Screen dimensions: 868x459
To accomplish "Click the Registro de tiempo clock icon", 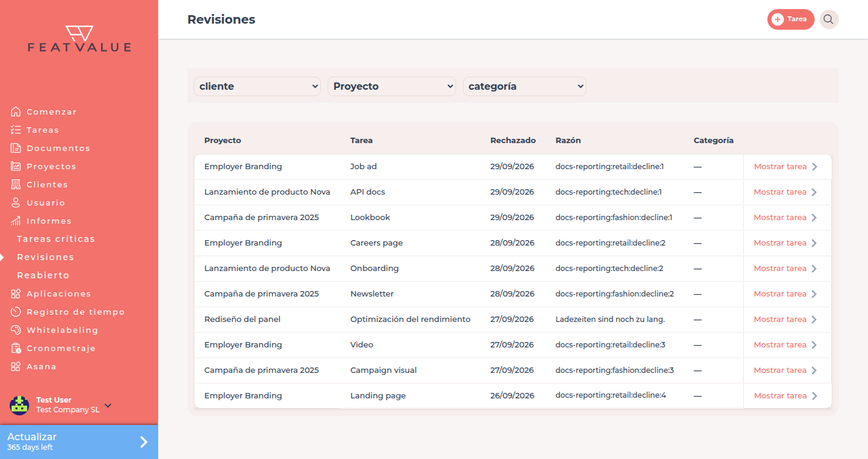I will click(x=16, y=312).
